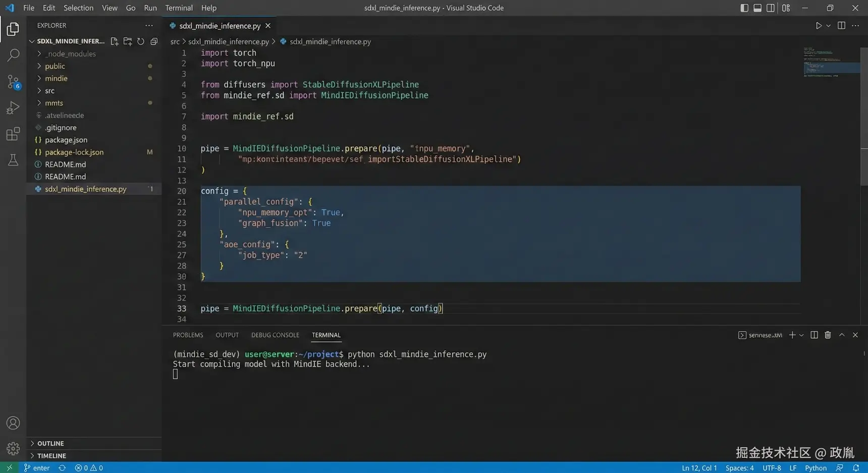Open the Search view in activity bar
This screenshot has width=868, height=473.
[x=13, y=55]
